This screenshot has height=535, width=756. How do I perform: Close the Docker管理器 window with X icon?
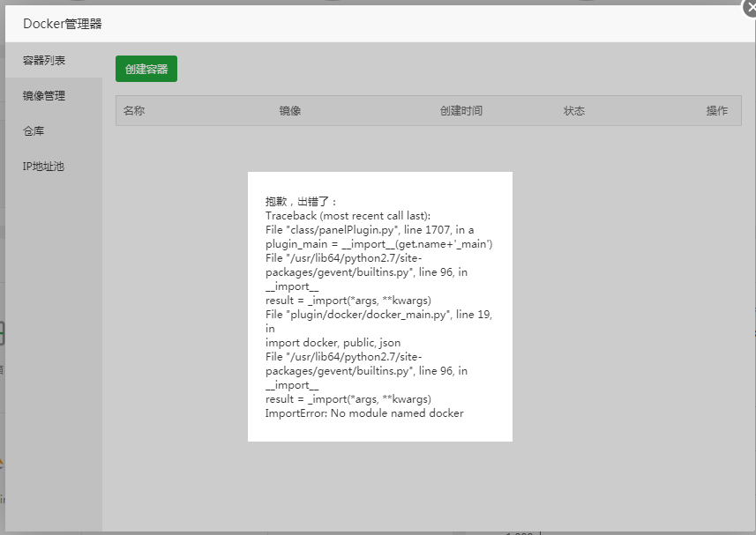(x=750, y=6)
